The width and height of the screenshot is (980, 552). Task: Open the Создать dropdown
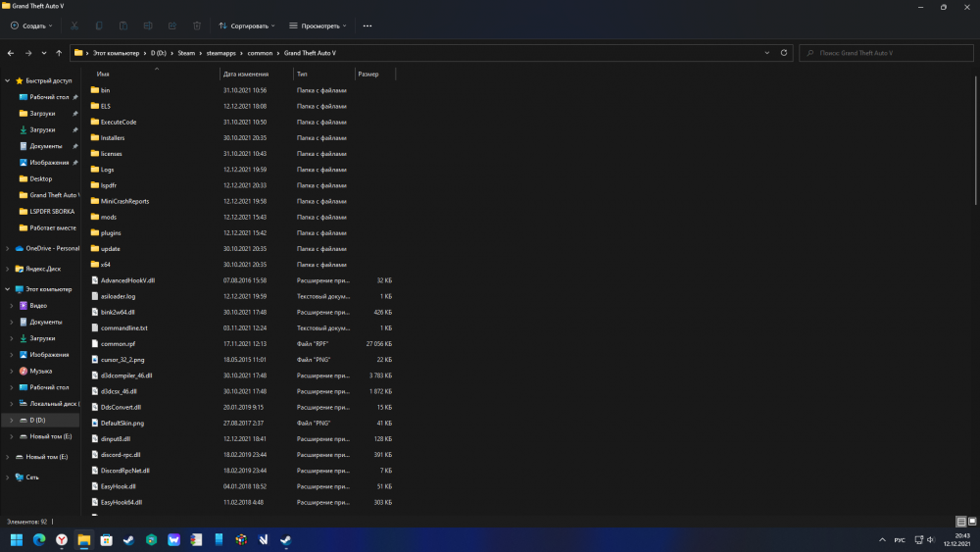(31, 25)
